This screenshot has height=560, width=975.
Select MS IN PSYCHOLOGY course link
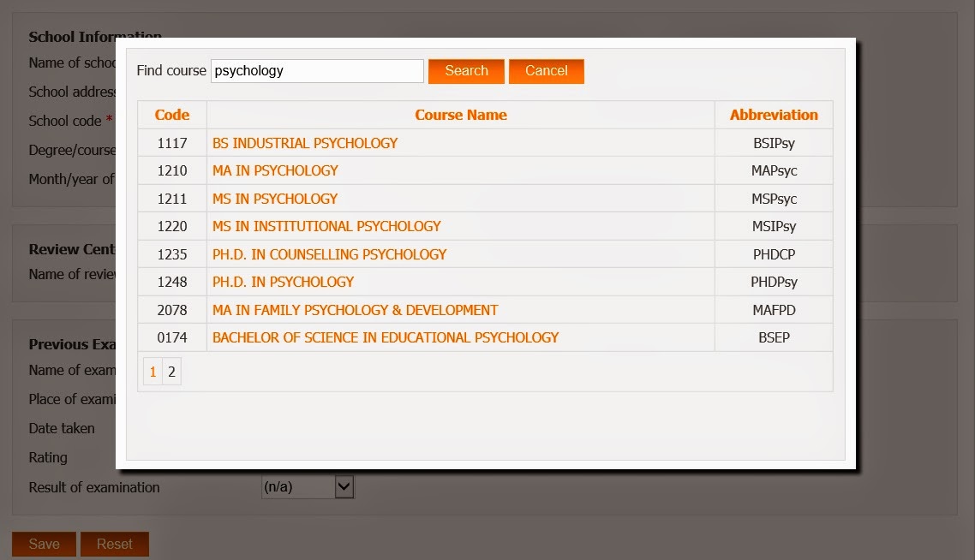275,199
